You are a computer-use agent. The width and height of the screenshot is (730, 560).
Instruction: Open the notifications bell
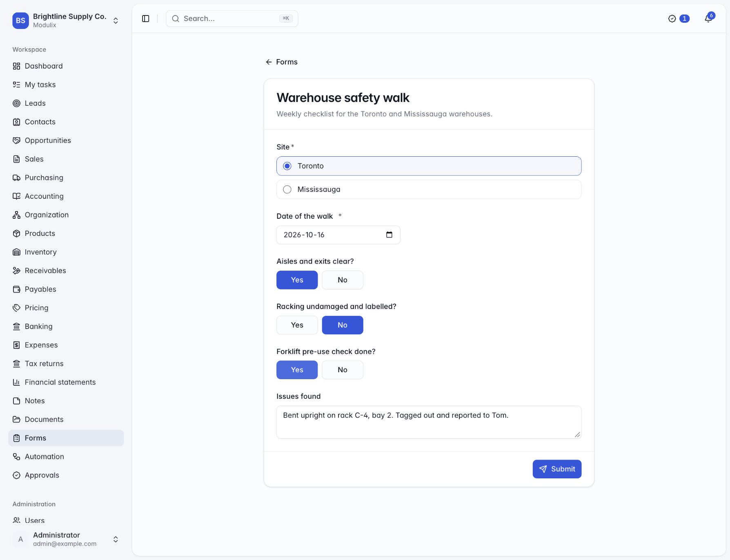tap(708, 19)
